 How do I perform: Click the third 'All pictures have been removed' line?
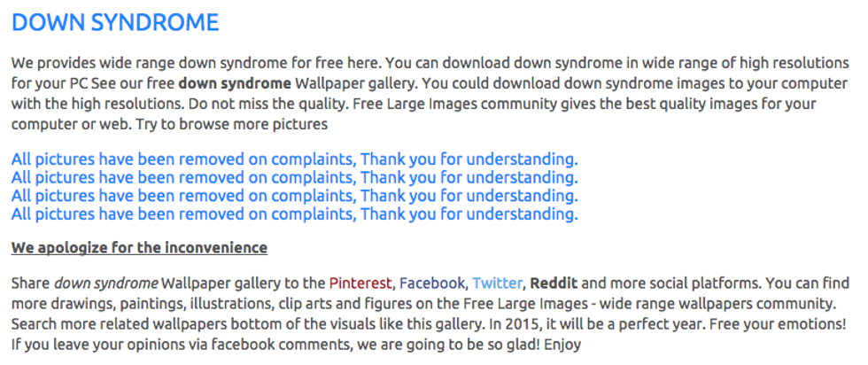pyautogui.click(x=294, y=196)
